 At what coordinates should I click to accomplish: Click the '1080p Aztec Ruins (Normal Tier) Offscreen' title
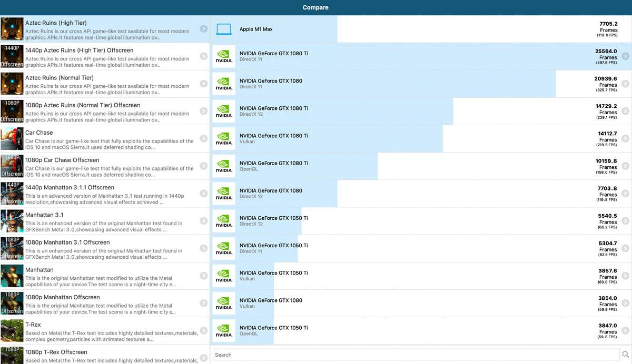(83, 105)
